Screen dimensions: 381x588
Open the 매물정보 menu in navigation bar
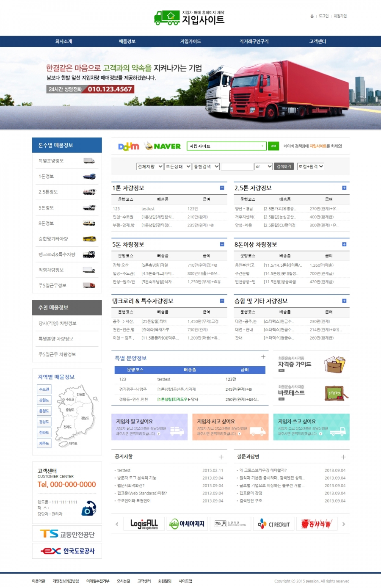(x=127, y=41)
